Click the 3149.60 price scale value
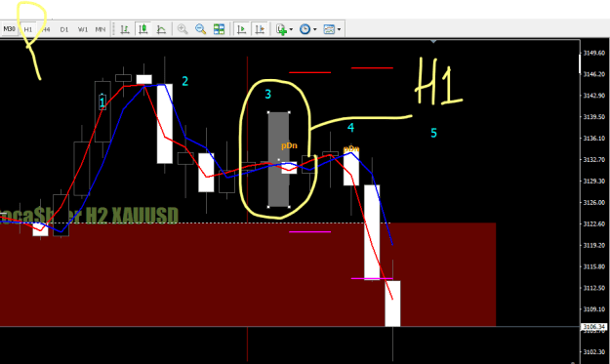 point(594,53)
